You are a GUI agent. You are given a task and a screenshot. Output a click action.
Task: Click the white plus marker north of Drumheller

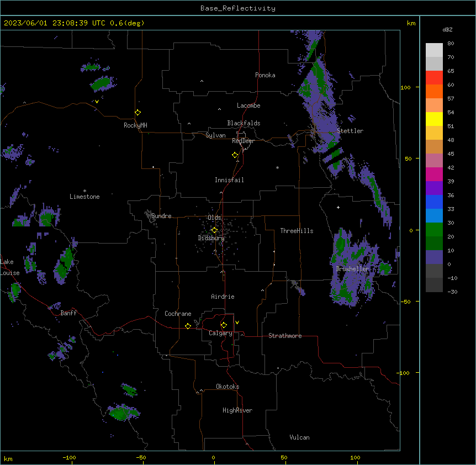[x=338, y=207]
